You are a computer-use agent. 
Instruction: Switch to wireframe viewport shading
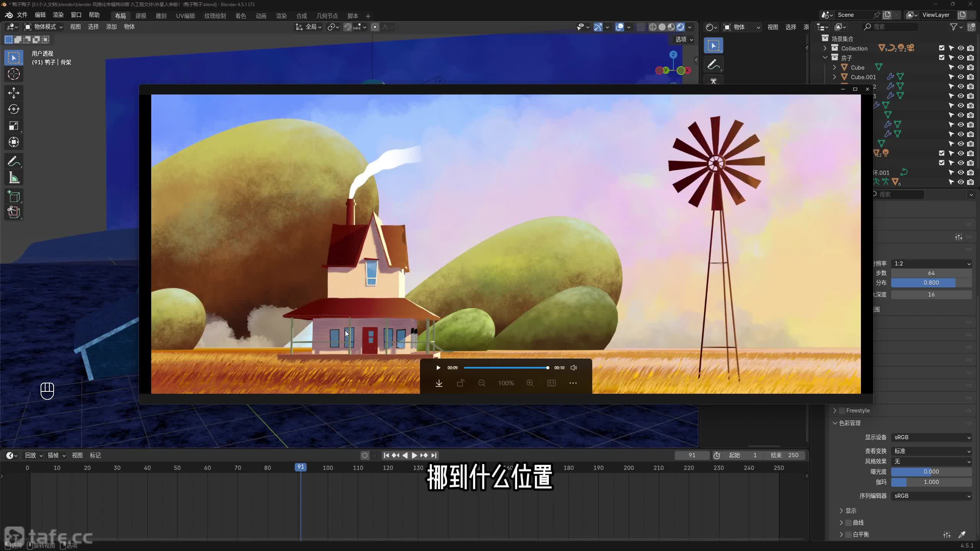(653, 27)
